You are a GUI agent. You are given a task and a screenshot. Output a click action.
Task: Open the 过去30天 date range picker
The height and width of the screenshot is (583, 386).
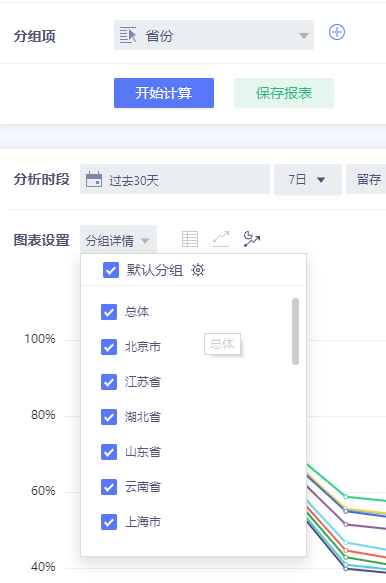pyautogui.click(x=175, y=180)
